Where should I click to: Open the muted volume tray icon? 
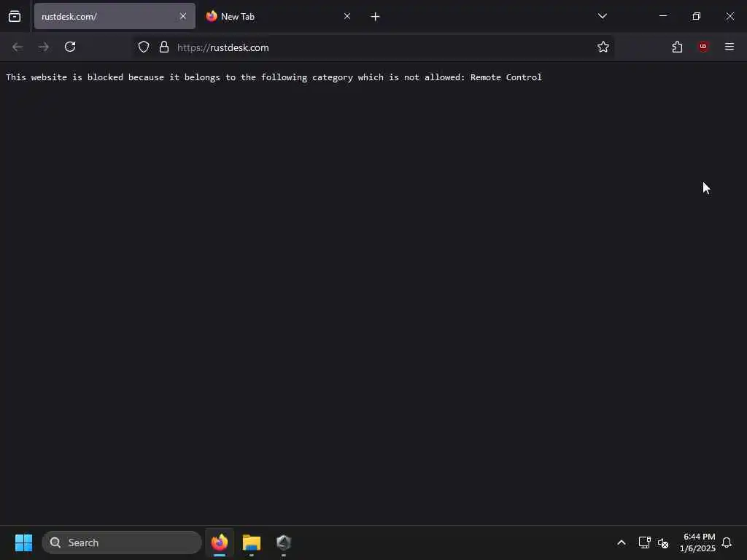click(663, 542)
